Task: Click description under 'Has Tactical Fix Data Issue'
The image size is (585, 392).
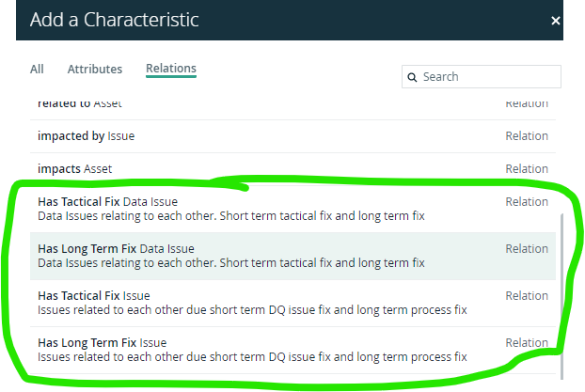Action: click(x=231, y=216)
